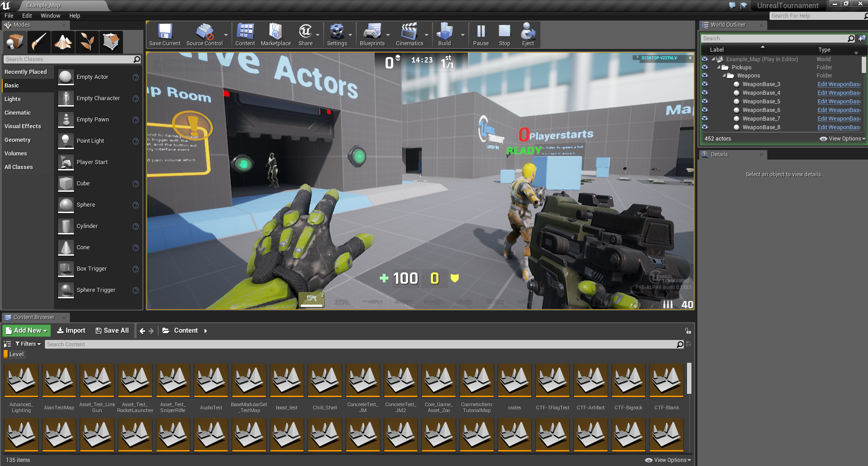Screen dimensions: 868x466
Task: Click Content Browser lock icon
Action: tap(688, 331)
